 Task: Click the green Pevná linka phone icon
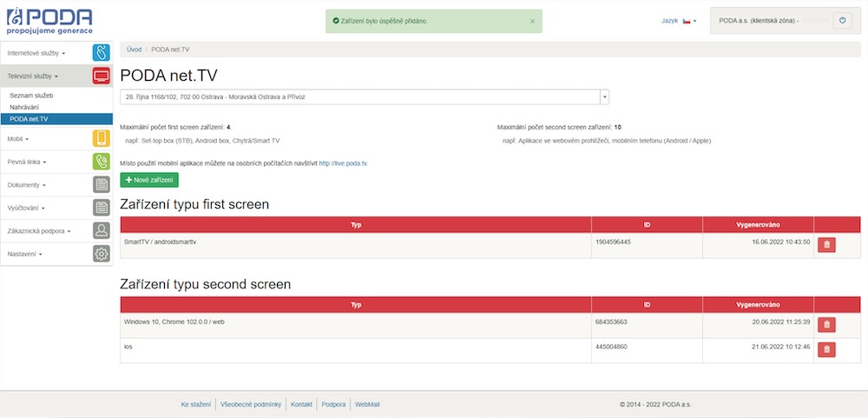click(102, 162)
